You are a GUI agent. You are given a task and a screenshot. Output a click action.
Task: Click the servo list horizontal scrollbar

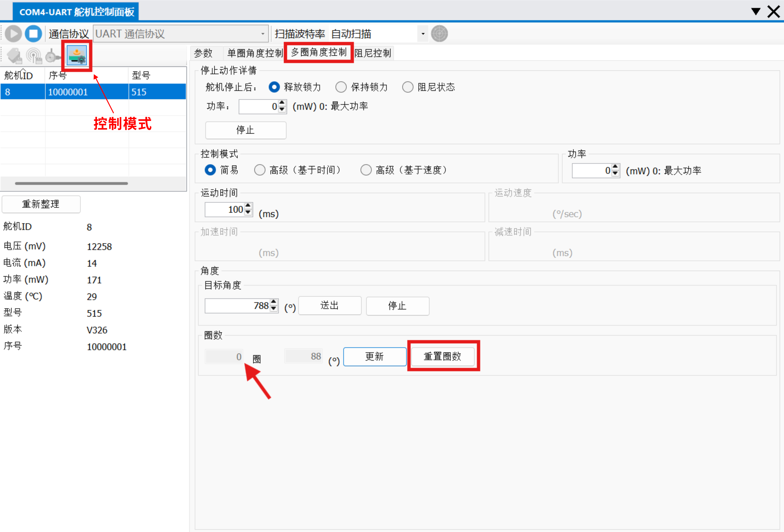coord(71,183)
